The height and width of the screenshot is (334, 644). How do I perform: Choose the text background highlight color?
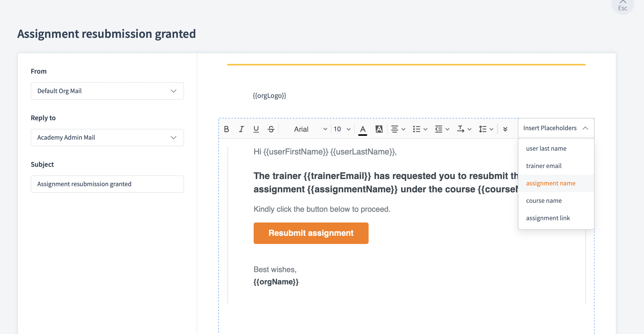pos(379,129)
